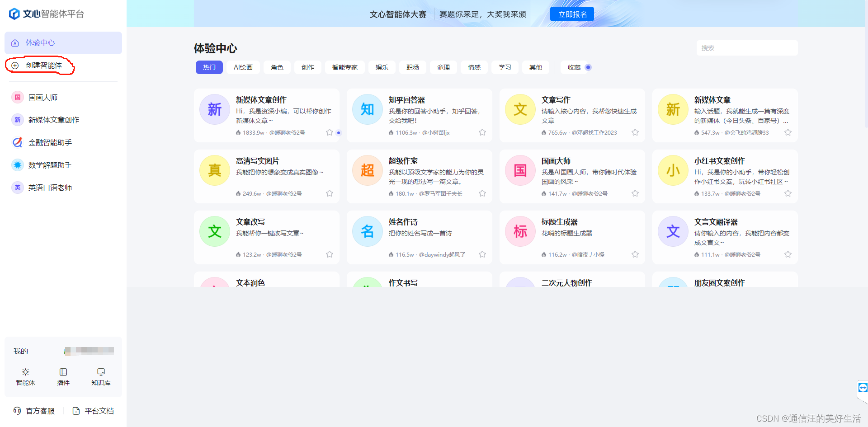Click the yellow 新 avatar of 新媒体文章
The width and height of the screenshot is (868, 427).
point(673,109)
